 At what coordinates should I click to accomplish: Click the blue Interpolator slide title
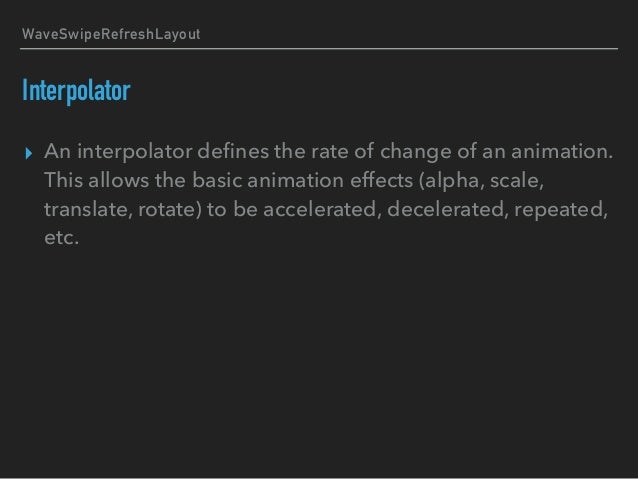pos(76,91)
